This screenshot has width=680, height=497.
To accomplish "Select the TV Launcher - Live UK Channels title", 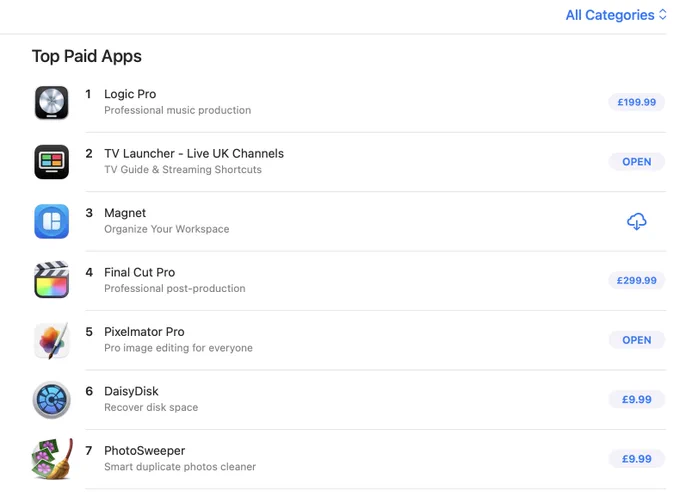I will point(194,154).
